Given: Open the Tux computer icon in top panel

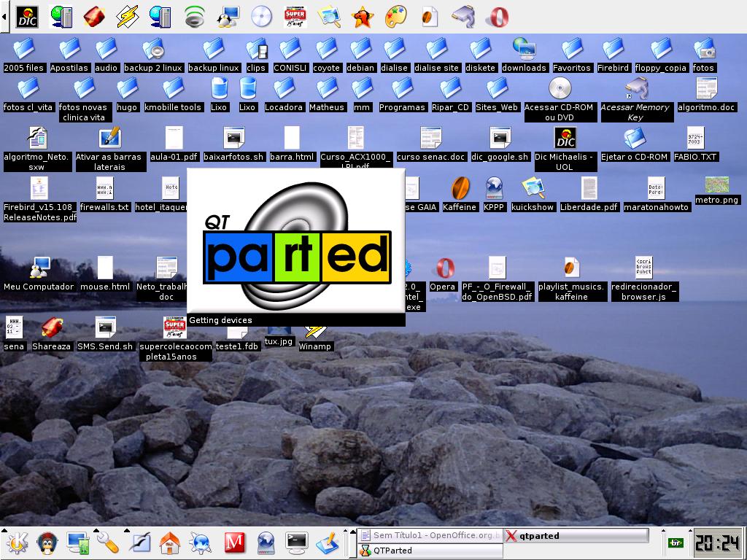Looking at the screenshot, I should coord(228,17).
